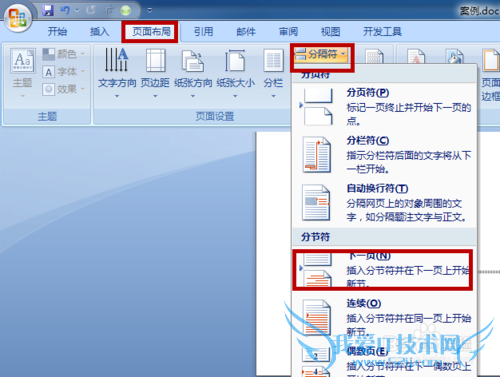Click the 页面边框 page border icon
Screen dimensions: 500x377
pos(491,74)
